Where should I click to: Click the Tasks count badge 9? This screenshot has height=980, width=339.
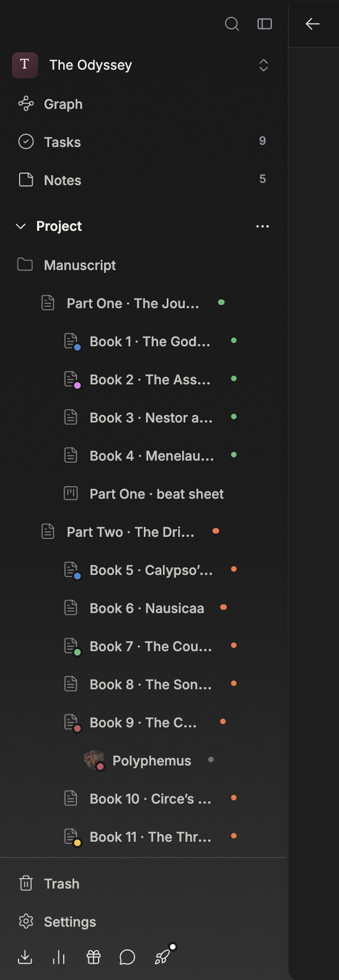263,141
